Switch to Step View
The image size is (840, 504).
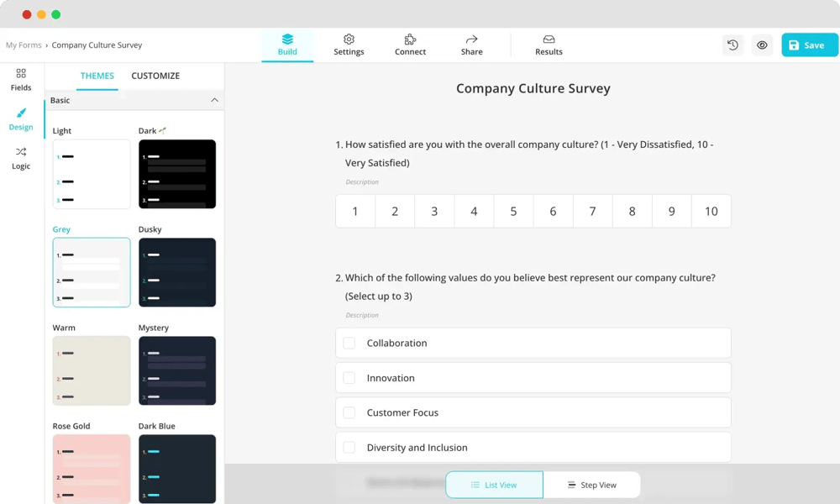click(x=593, y=485)
